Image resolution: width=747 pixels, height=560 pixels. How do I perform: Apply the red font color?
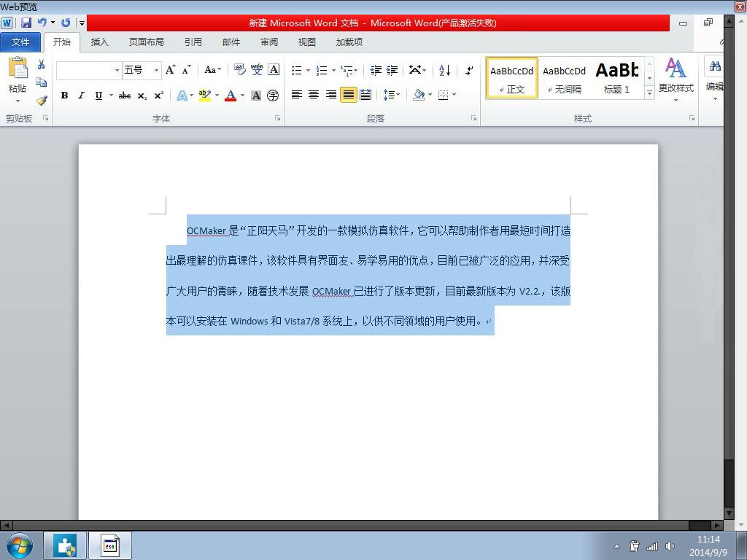click(231, 96)
